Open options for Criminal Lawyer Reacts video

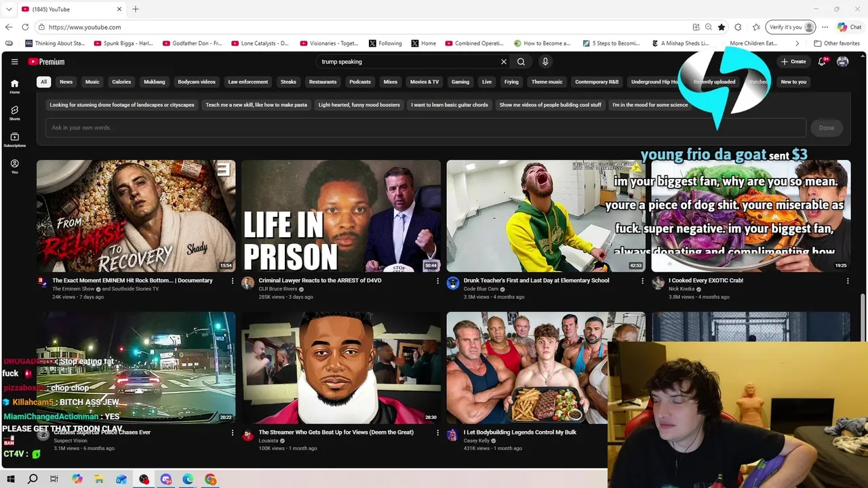coord(437,281)
